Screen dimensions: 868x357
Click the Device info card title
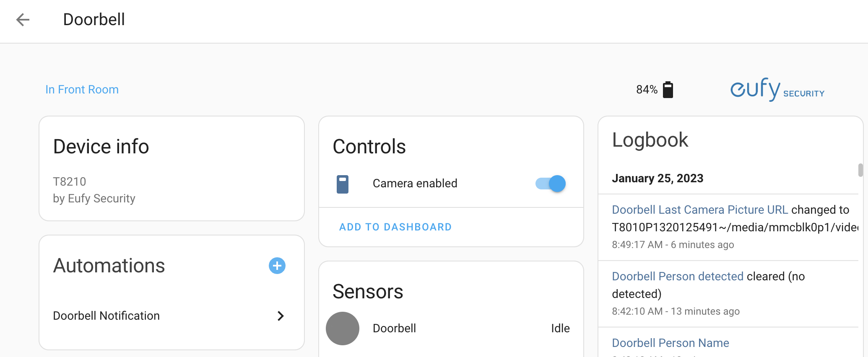click(x=101, y=146)
